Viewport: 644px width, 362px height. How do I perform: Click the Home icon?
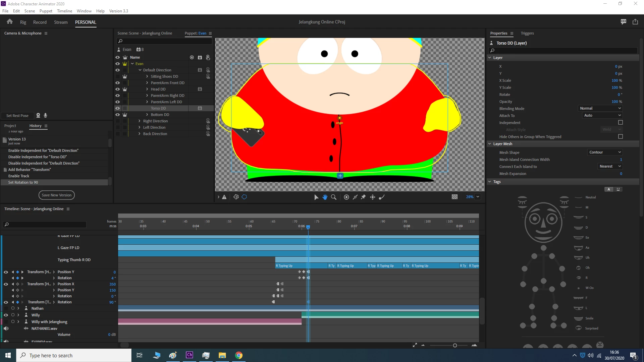[10, 22]
